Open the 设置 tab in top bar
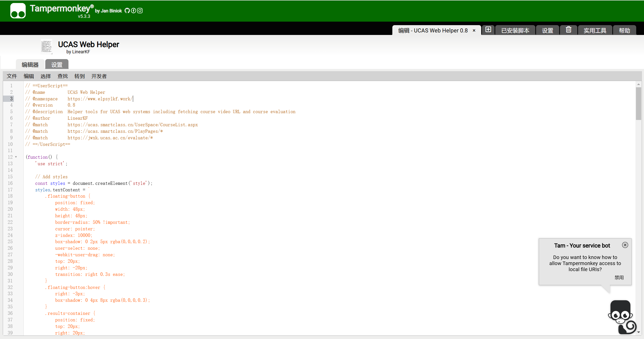The width and height of the screenshot is (644, 339). coord(548,30)
